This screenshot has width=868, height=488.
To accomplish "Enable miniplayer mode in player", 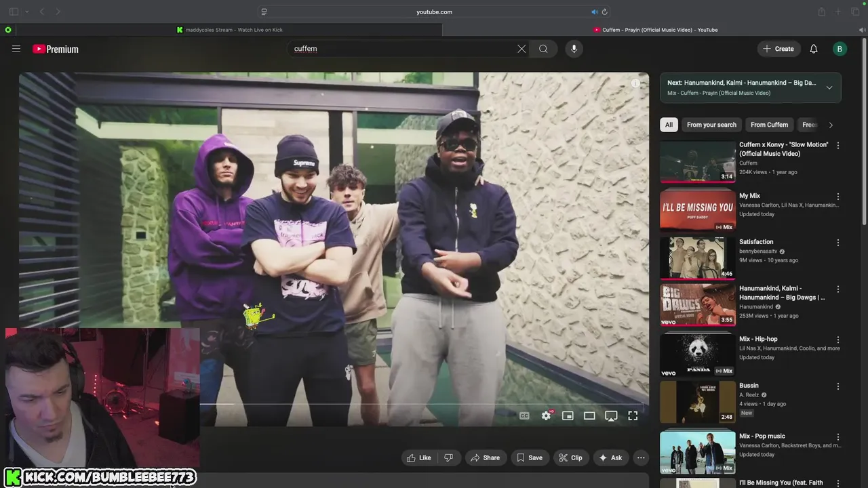I will pyautogui.click(x=568, y=415).
